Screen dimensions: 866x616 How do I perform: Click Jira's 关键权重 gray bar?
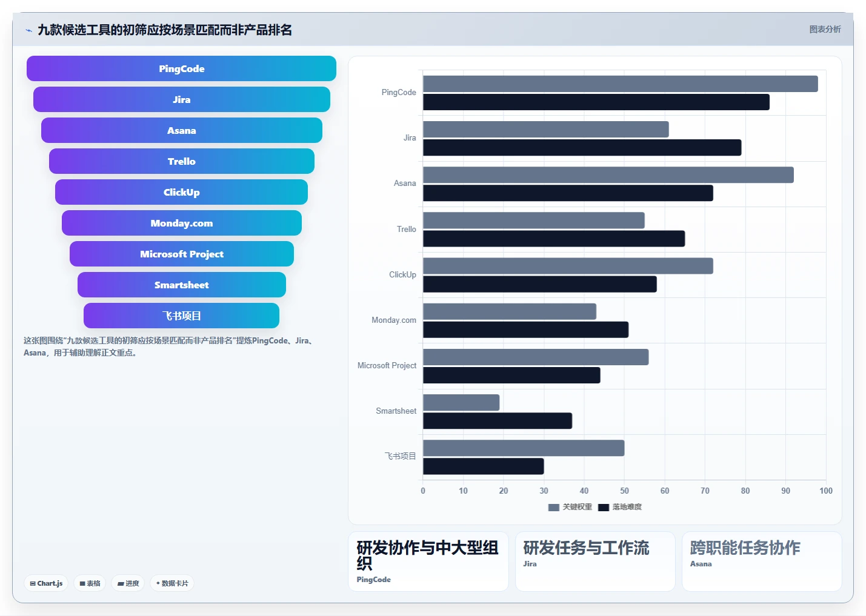(546, 129)
